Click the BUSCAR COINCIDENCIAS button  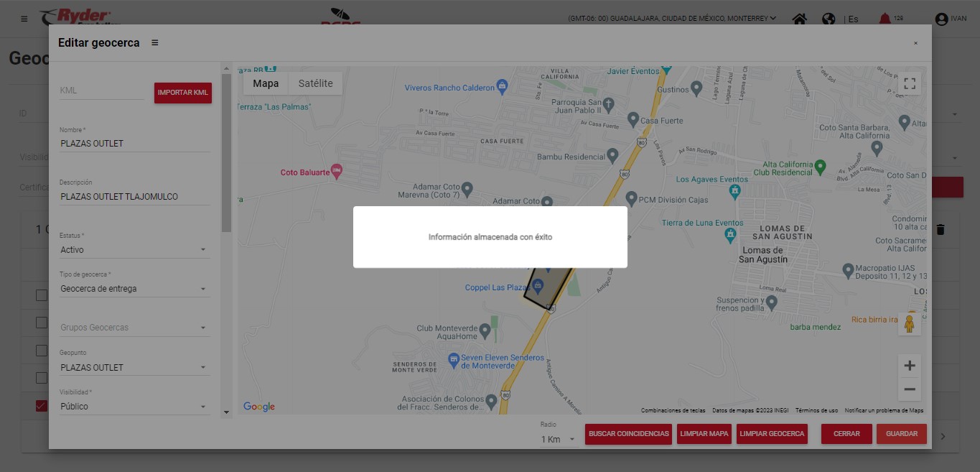629,434
